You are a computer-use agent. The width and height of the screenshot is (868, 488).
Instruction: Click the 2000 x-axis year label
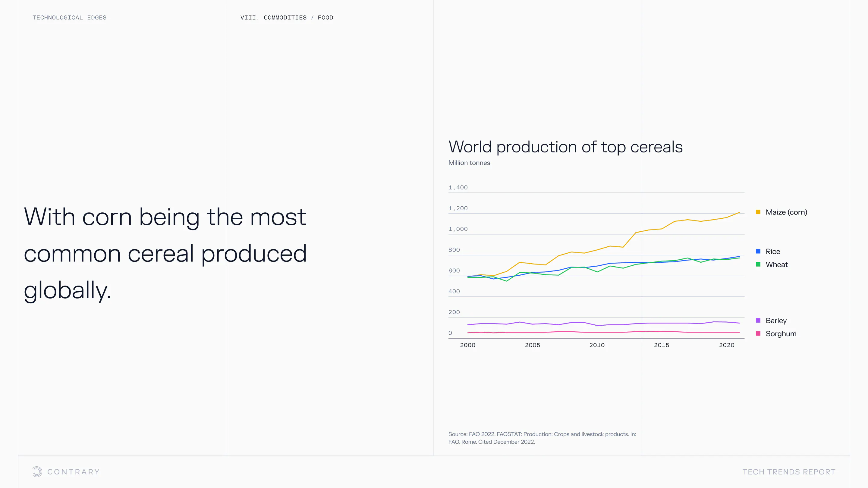tap(467, 345)
